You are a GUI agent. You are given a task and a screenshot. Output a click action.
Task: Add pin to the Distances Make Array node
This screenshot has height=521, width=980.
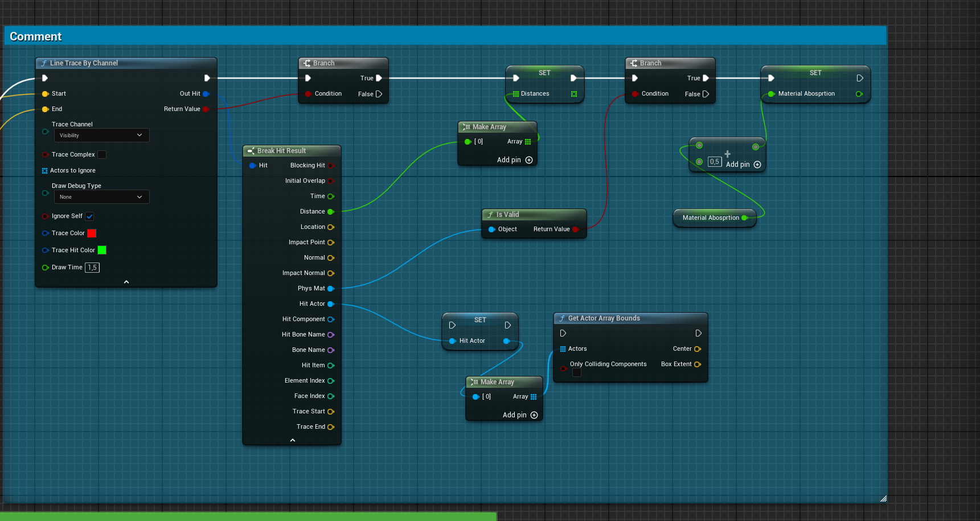[x=529, y=160]
